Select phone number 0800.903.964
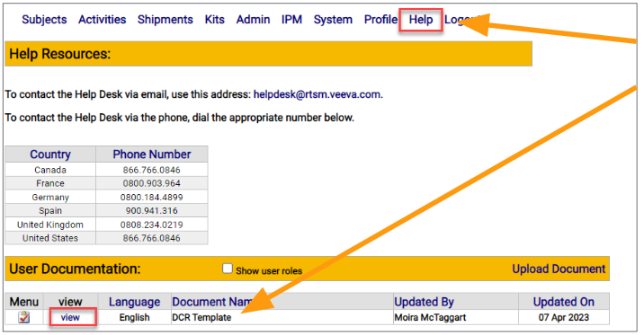Screen dimensions: 644x335 tap(151, 183)
